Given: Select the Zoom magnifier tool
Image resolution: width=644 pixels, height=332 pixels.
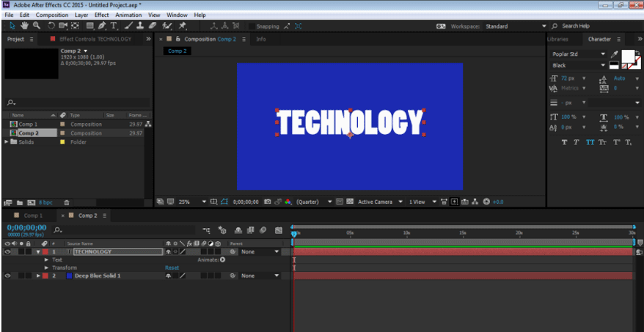Looking at the screenshot, I should [x=37, y=26].
